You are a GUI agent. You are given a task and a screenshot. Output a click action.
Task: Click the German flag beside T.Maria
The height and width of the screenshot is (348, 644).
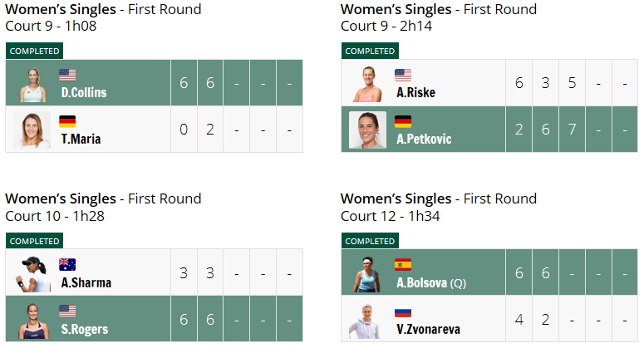67,121
